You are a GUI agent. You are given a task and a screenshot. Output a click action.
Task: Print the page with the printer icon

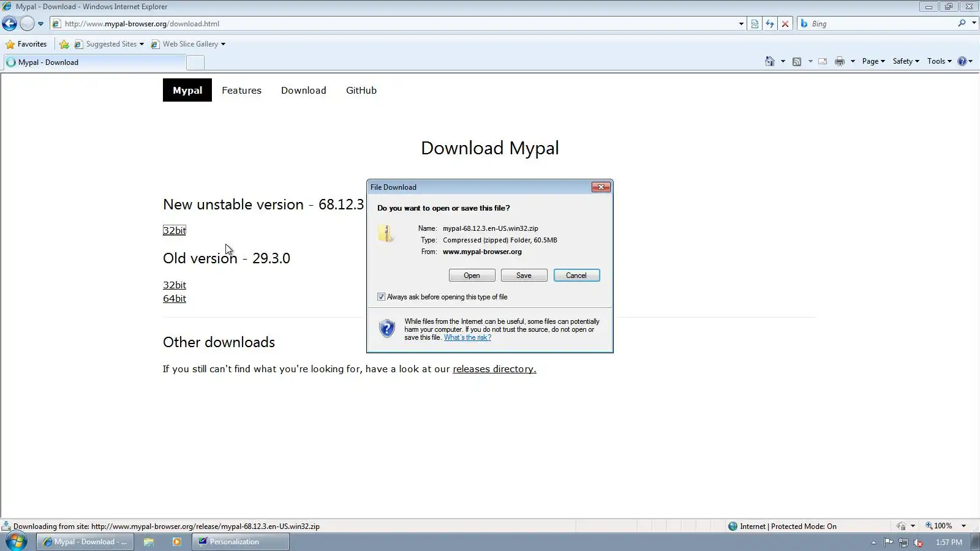pos(840,61)
